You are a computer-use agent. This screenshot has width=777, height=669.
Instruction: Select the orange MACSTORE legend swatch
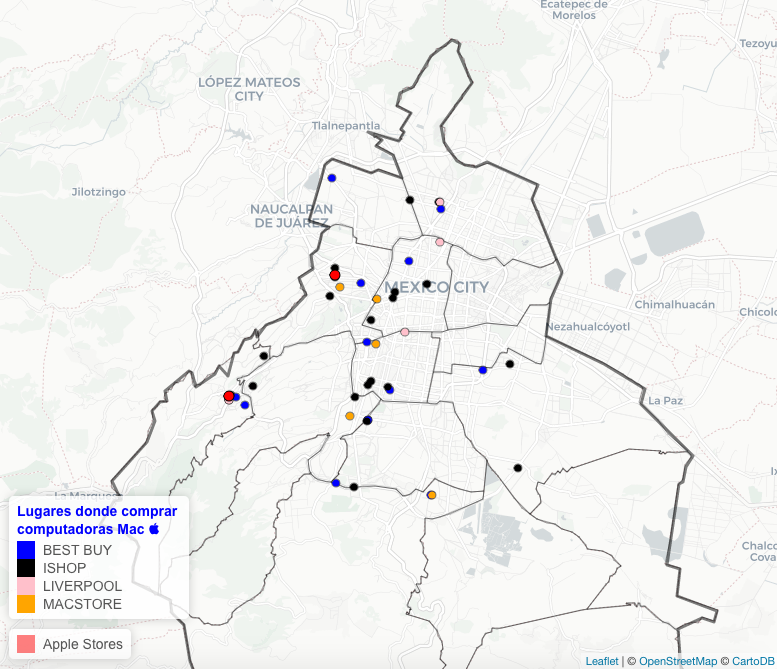tap(26, 604)
